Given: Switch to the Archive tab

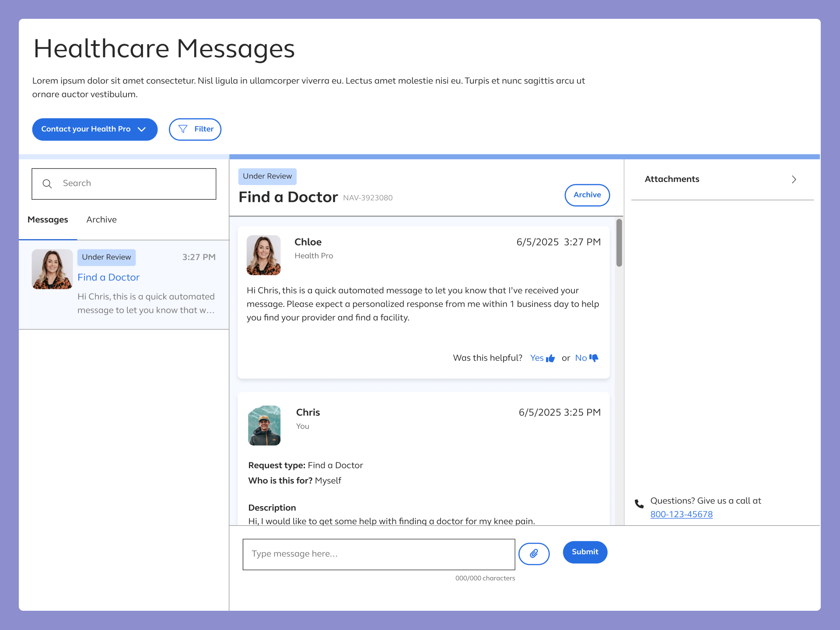Looking at the screenshot, I should (x=101, y=220).
